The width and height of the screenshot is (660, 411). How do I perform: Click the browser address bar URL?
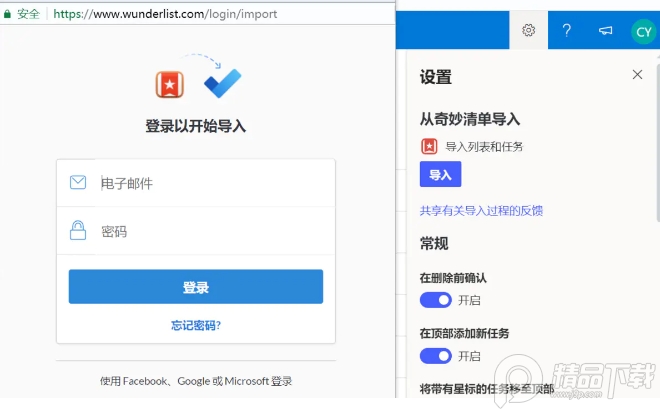(165, 14)
